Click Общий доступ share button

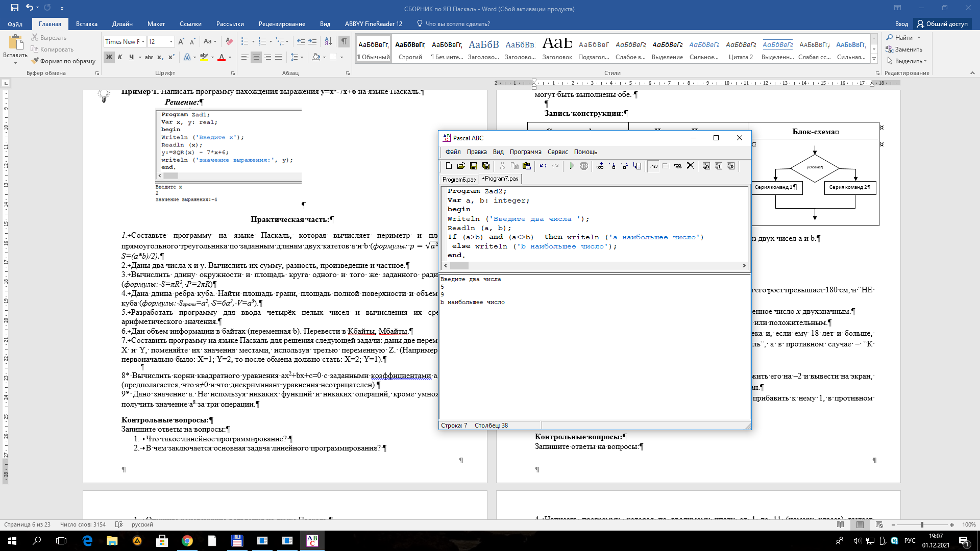click(942, 24)
